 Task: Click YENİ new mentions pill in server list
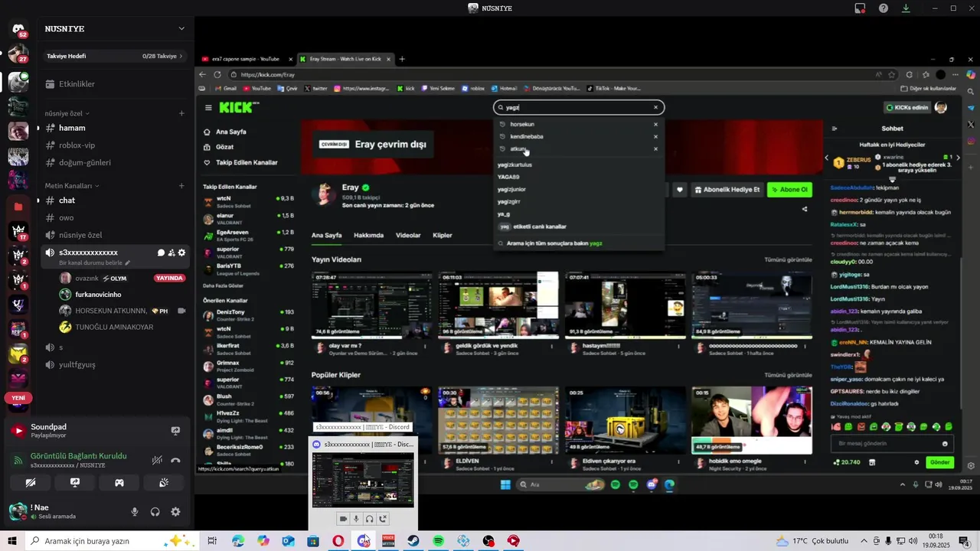(18, 398)
